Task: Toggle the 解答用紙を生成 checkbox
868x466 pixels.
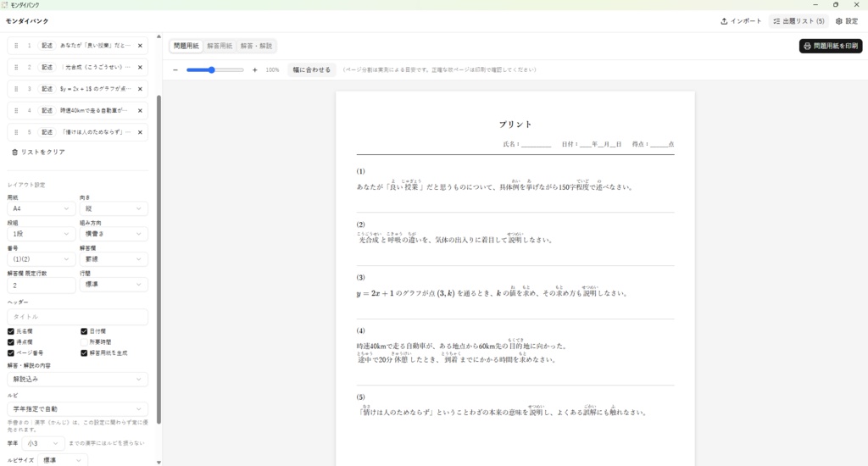Action: click(x=84, y=352)
